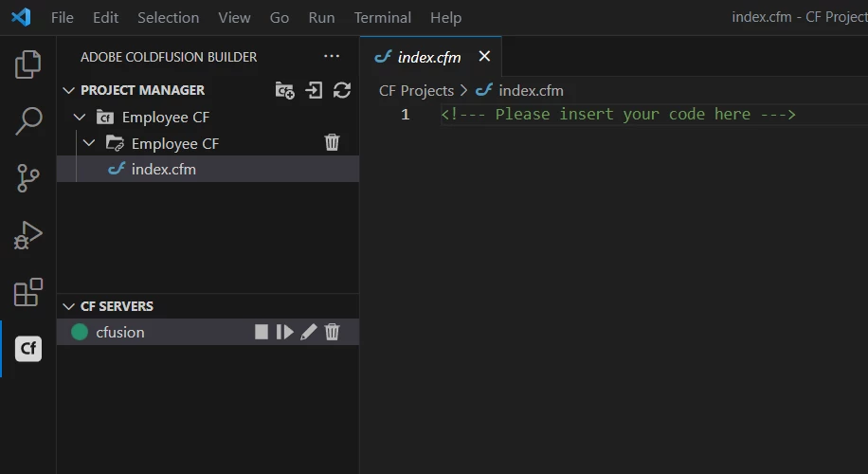Open Source Control view

click(x=27, y=178)
